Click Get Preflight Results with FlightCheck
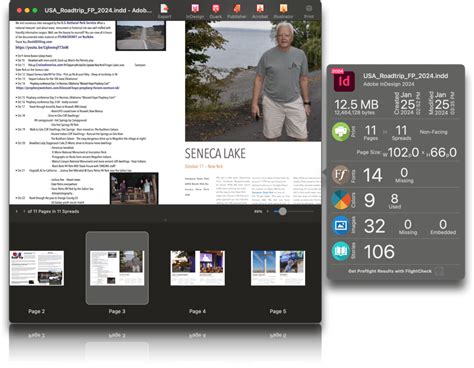This screenshot has width=474, height=368. [x=390, y=271]
